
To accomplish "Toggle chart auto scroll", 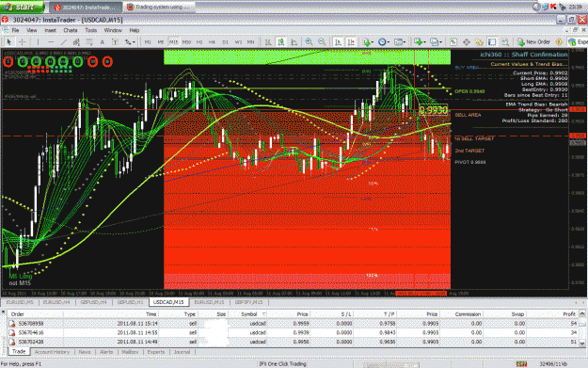I will point(338,42).
